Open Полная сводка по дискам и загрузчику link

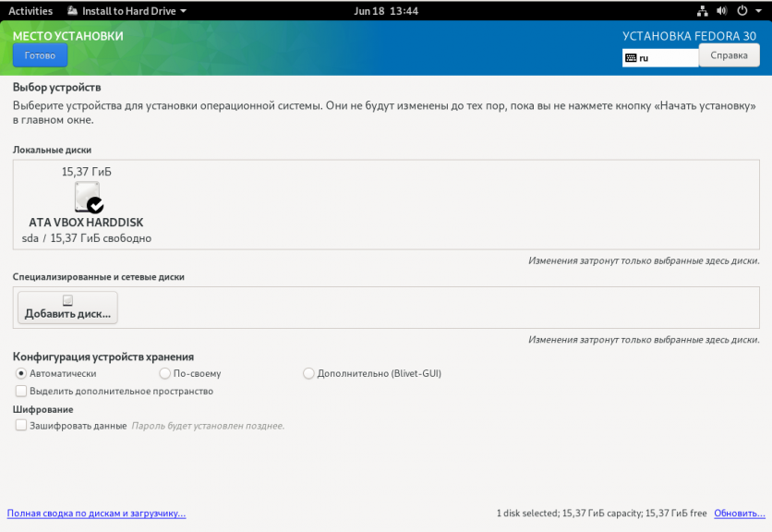pyautogui.click(x=96, y=514)
